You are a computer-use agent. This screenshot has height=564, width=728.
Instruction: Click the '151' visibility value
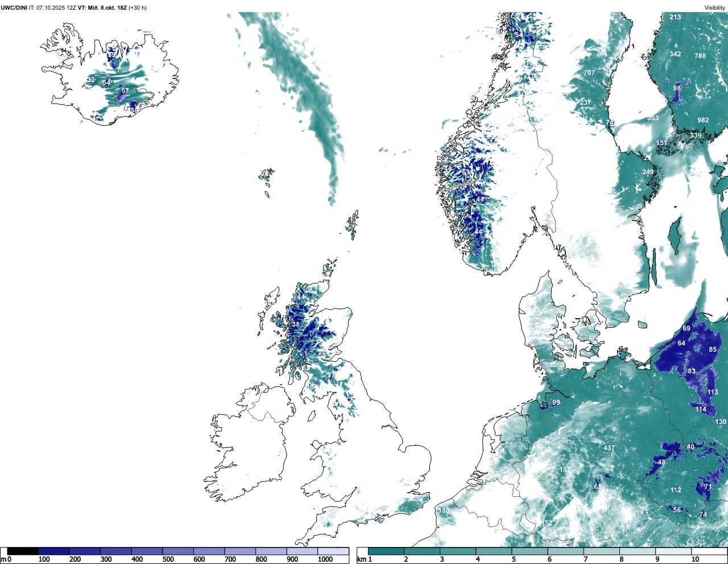pos(662,143)
